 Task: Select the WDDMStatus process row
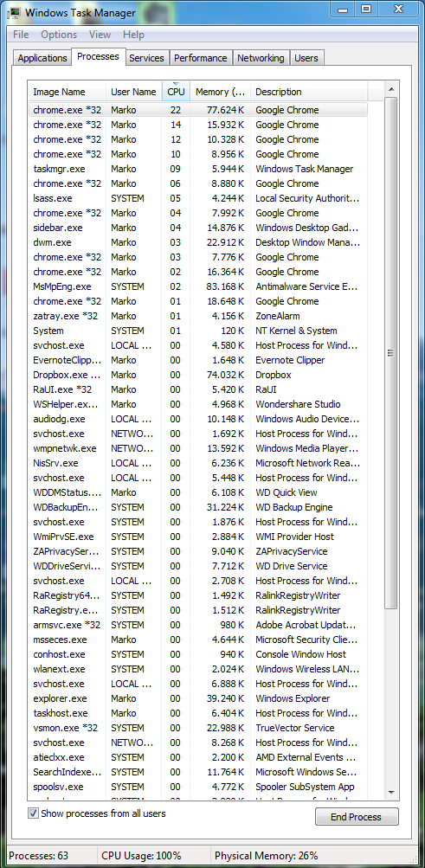click(x=197, y=492)
